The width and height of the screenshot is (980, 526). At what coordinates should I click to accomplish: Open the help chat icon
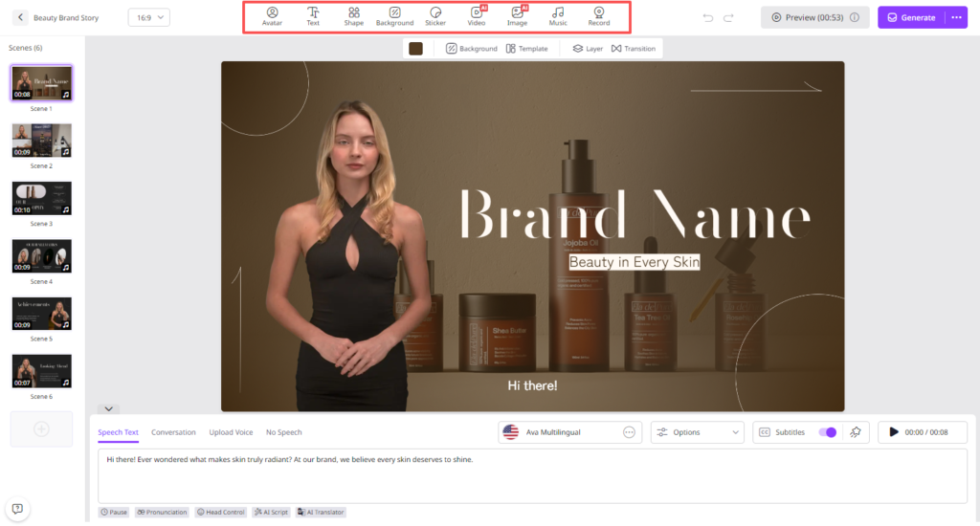coord(17,508)
